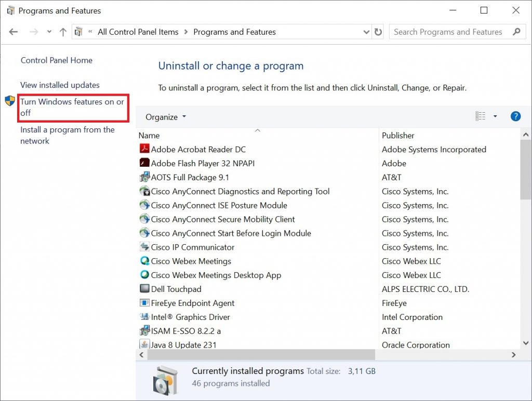Image resolution: width=532 pixels, height=401 pixels.
Task: Click the FireEye publisher cell
Action: click(x=394, y=303)
